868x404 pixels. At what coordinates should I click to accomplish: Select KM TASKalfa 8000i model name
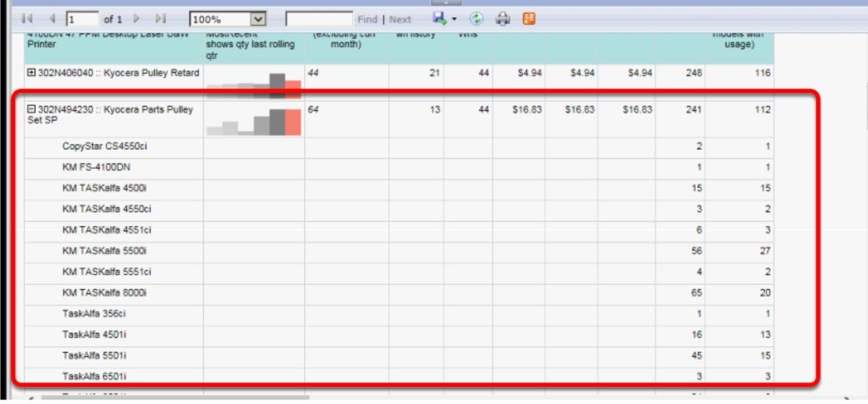pos(105,293)
